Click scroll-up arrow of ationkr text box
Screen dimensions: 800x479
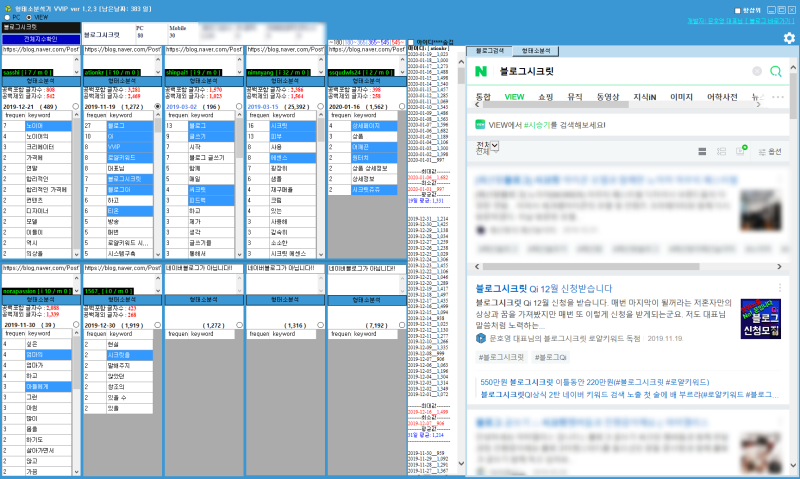[x=158, y=59]
